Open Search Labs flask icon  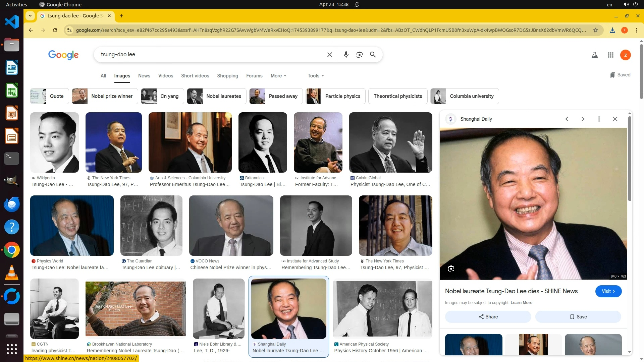[594, 55]
